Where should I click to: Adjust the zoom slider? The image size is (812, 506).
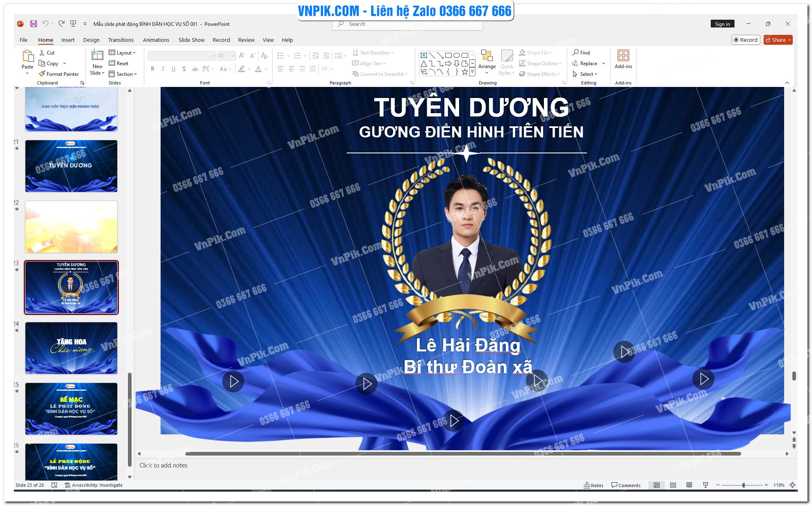click(x=743, y=485)
